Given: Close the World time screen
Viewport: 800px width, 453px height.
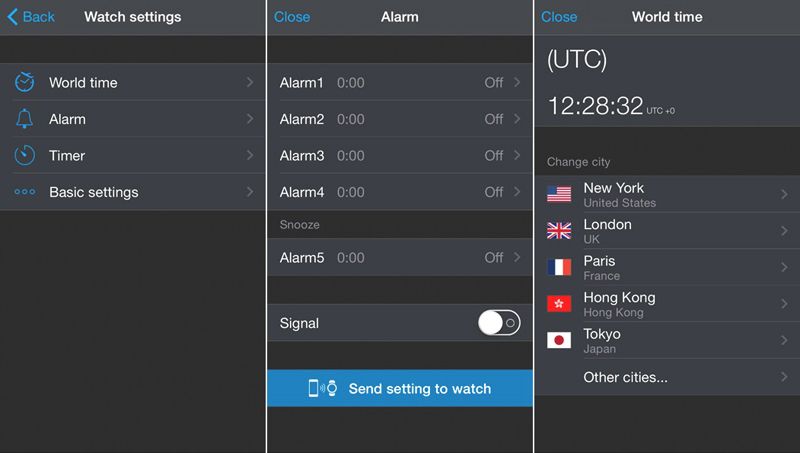Looking at the screenshot, I should tap(559, 17).
